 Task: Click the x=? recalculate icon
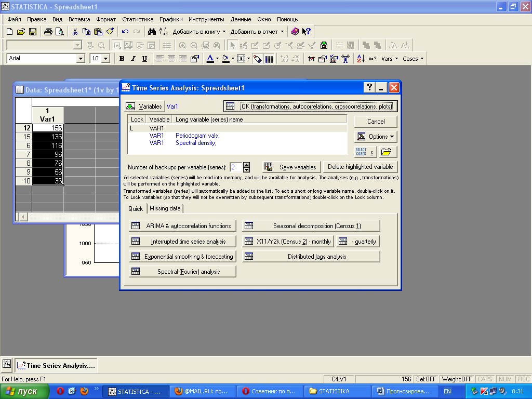(373, 59)
